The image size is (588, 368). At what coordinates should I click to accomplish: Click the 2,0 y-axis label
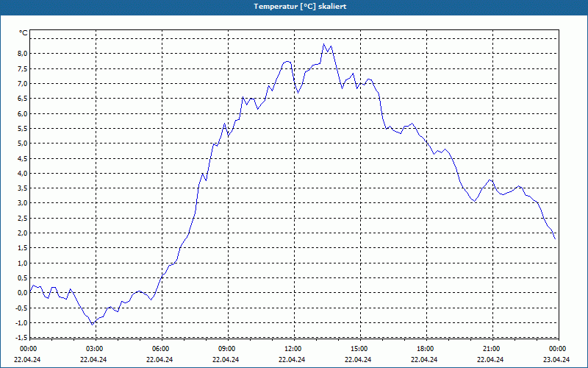pos(23,233)
